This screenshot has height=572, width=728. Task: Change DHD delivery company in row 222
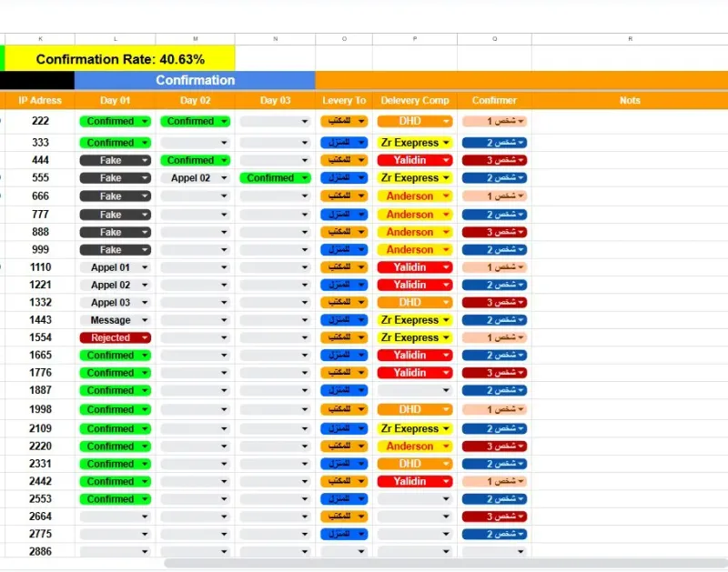(x=415, y=121)
